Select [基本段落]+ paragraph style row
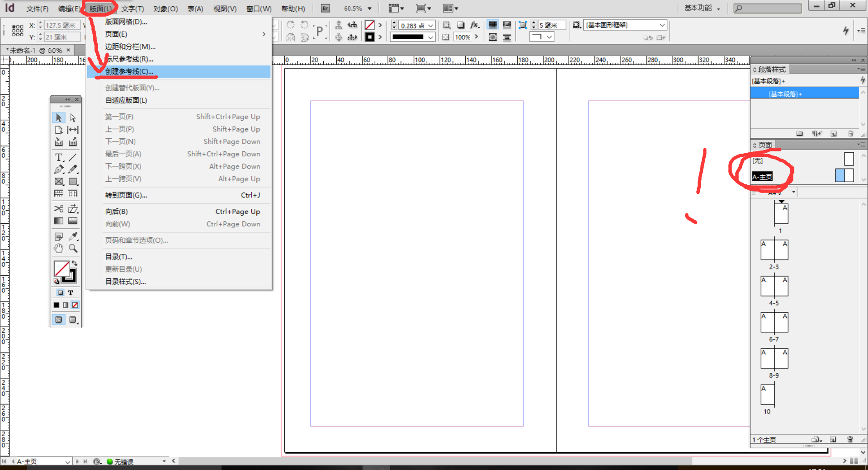The width and height of the screenshot is (868, 470). (x=805, y=94)
